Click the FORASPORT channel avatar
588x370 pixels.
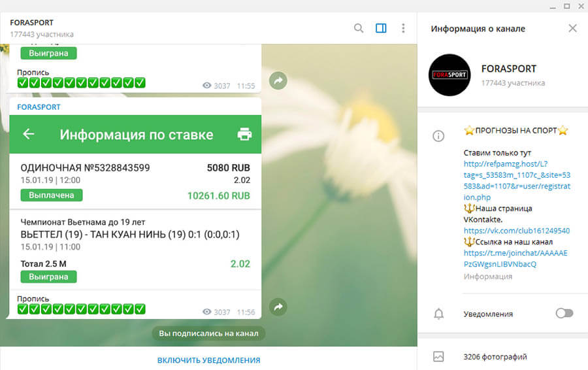[x=449, y=75]
